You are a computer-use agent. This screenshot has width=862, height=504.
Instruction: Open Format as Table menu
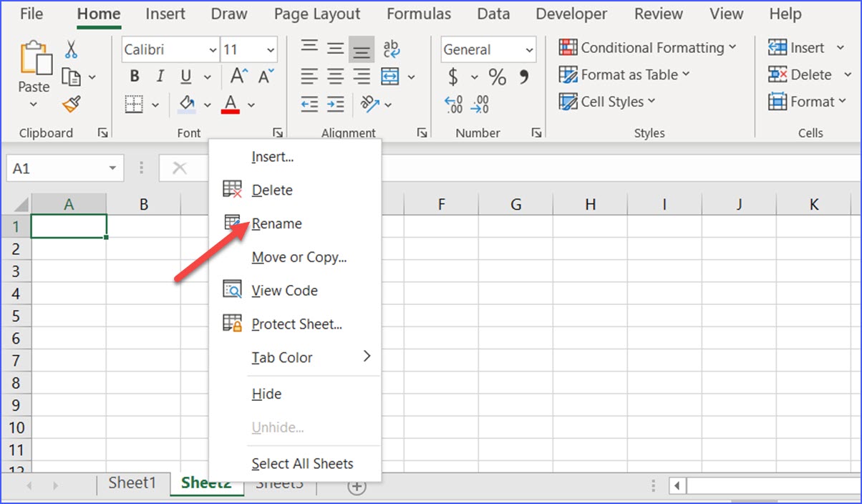point(624,74)
